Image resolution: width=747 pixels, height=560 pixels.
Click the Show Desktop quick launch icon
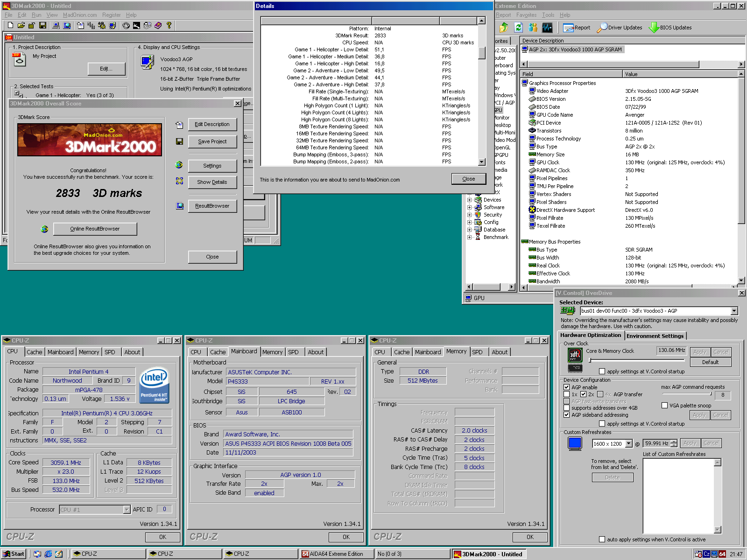coord(59,554)
